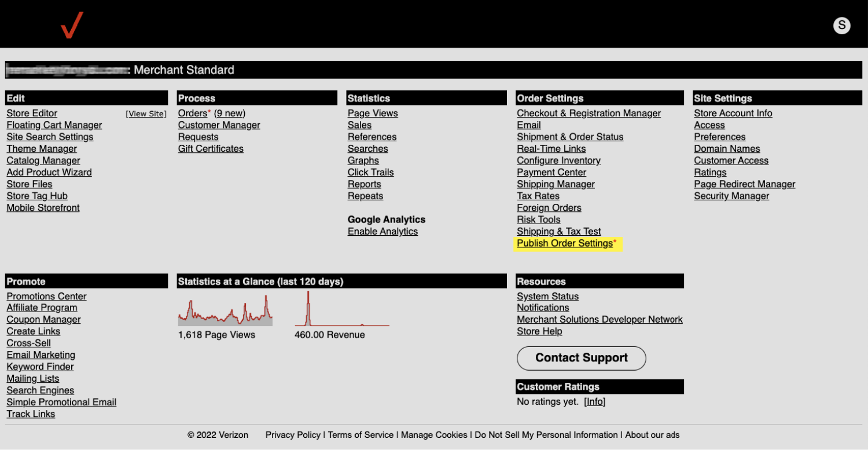Open the Sales statistics link
The image size is (868, 450).
point(359,125)
